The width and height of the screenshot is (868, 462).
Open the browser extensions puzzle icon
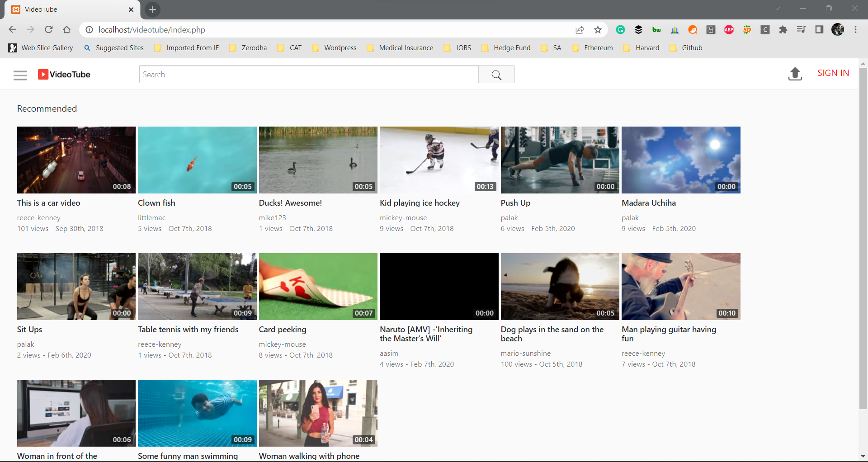783,29
